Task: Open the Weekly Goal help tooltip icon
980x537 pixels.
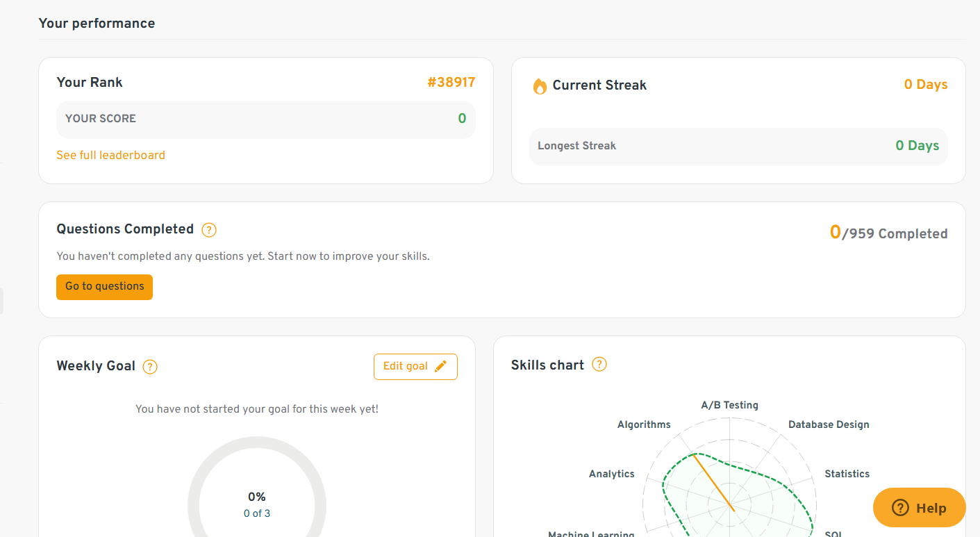Action: coord(150,367)
